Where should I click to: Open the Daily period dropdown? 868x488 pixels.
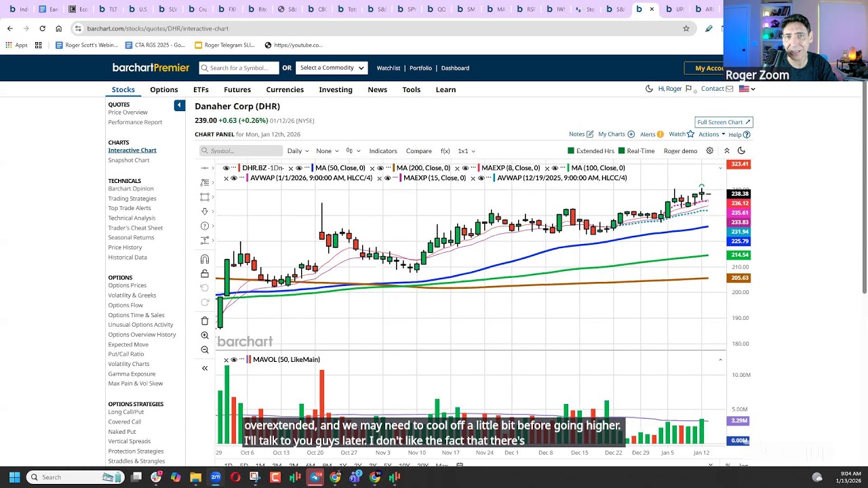tap(298, 150)
